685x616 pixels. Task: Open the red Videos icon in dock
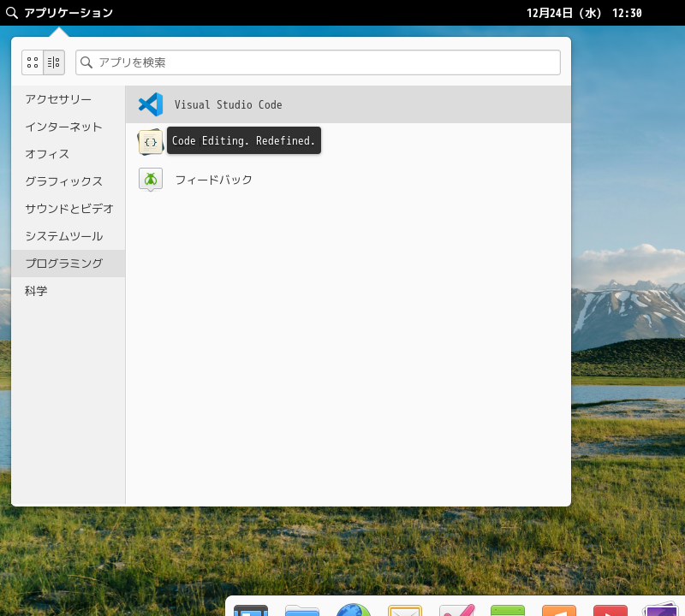pos(611,610)
